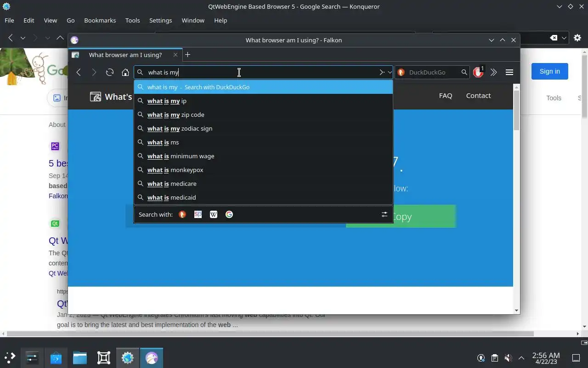Choose suggestion 'what is ms'
Image resolution: width=588 pixels, height=368 pixels.
263,142
